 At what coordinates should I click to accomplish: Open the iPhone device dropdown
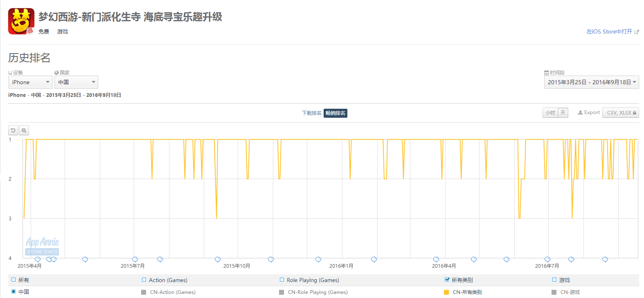coord(30,82)
